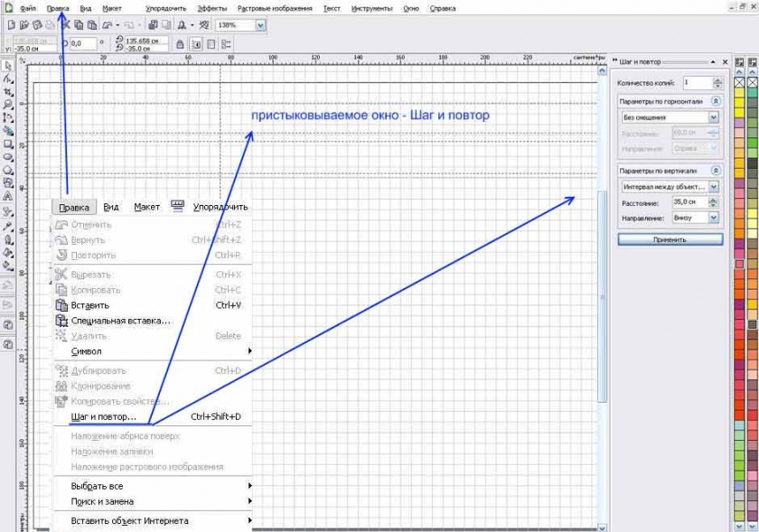Select the Text tool
Screen dimensions: 759x532
click(x=8, y=195)
